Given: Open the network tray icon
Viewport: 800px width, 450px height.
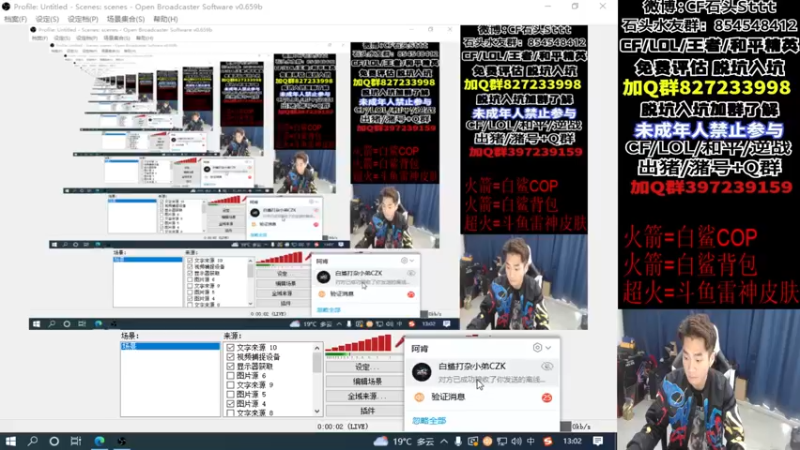Looking at the screenshot, I should 502,441.
